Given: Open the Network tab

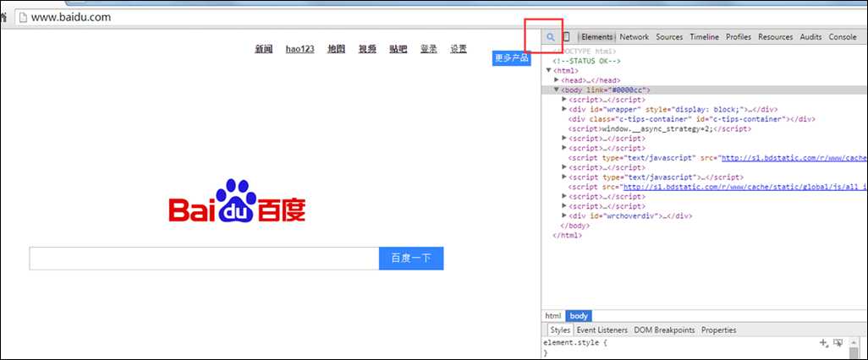Looking at the screenshot, I should pyautogui.click(x=634, y=37).
